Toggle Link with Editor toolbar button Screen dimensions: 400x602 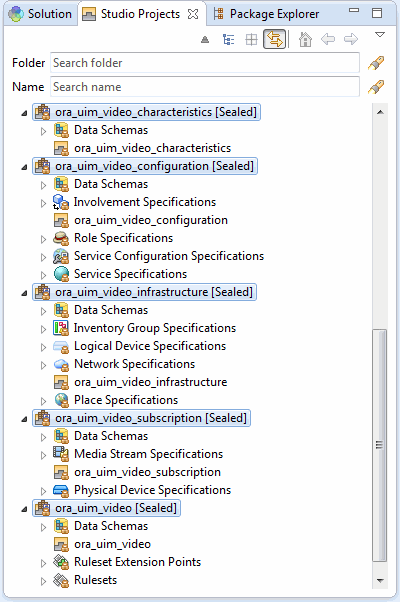coord(274,39)
